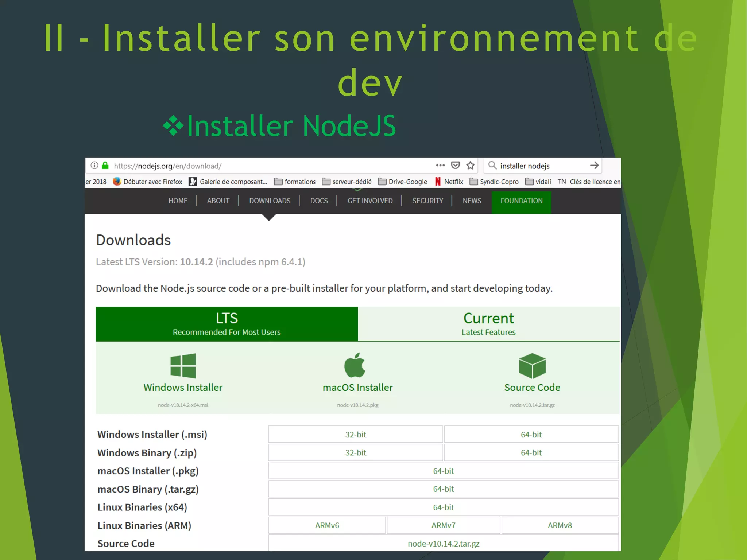Open DOWNLOADS in the navigation bar
This screenshot has width=747, height=560.
pos(270,201)
